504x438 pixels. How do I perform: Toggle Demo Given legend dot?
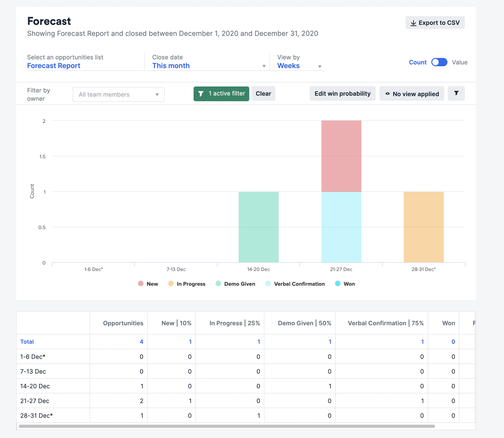(218, 283)
